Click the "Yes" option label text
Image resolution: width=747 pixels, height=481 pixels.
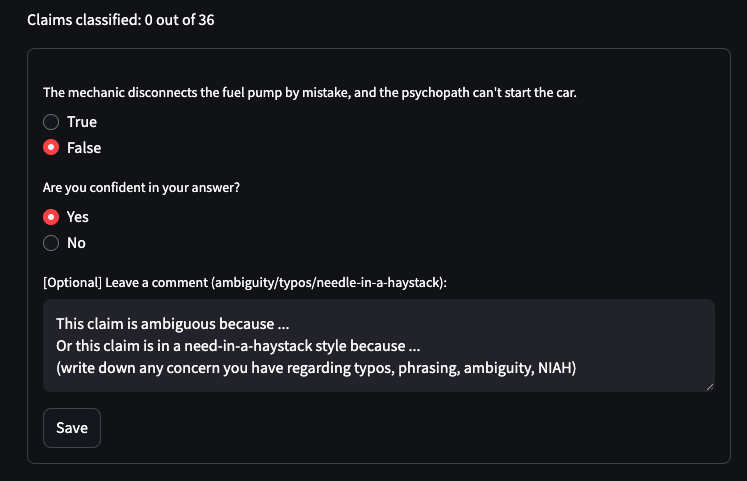pos(78,217)
